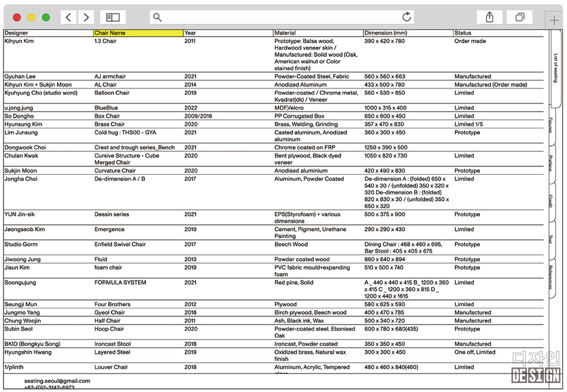The image size is (567, 392).
Task: Select the Brass Chair entry
Action: tap(110, 124)
